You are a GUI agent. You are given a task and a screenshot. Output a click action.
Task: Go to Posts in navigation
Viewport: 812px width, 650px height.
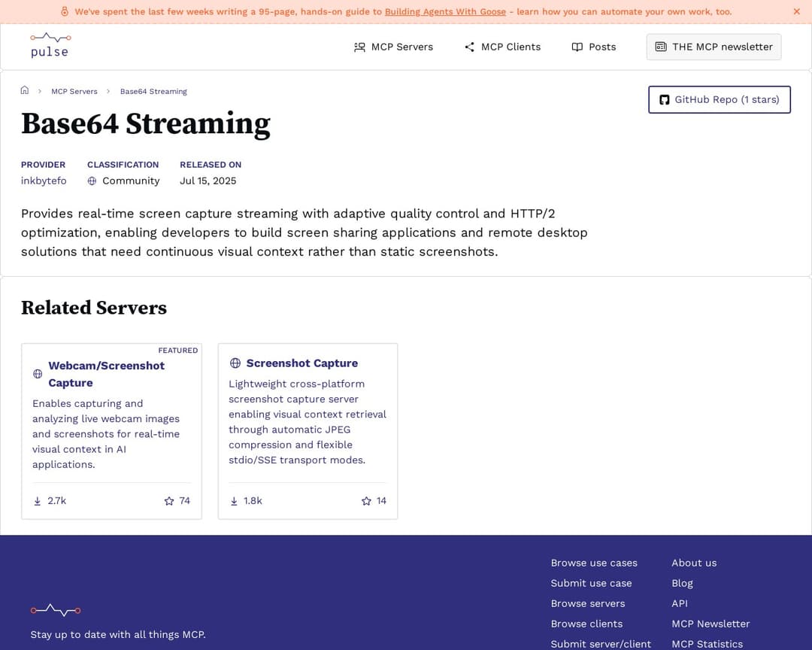(593, 47)
